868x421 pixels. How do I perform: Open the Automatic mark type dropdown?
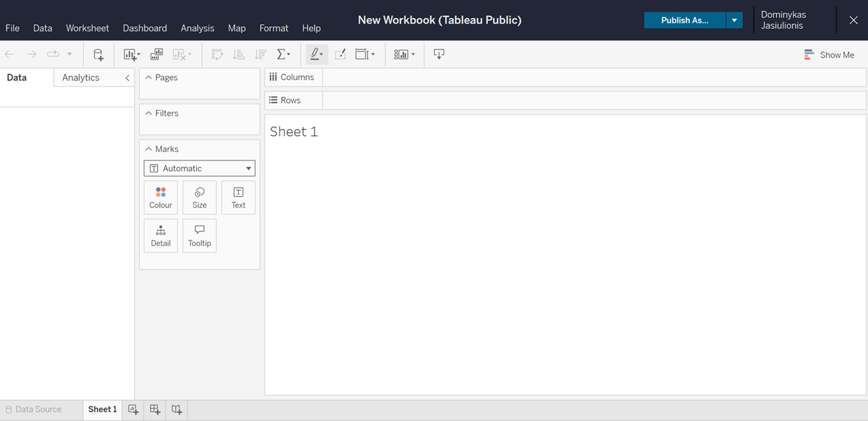tap(199, 168)
